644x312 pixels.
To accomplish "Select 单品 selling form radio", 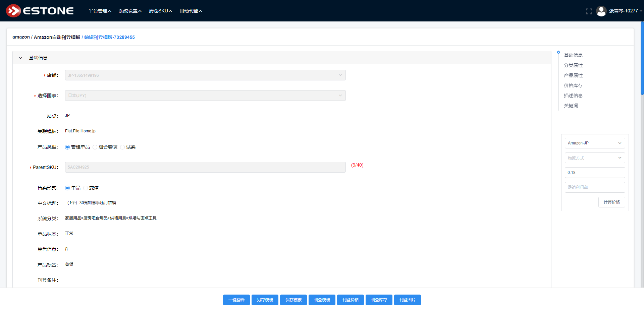I will click(67, 188).
